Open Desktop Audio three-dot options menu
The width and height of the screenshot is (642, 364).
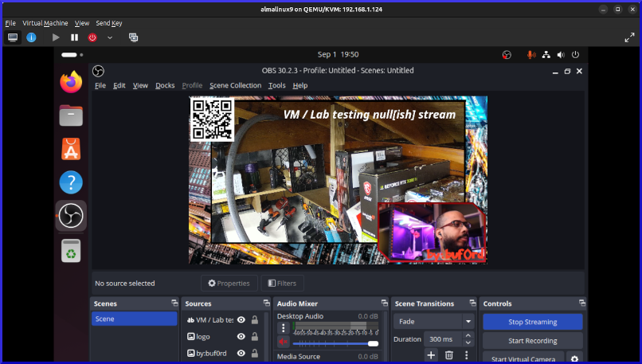(x=284, y=328)
